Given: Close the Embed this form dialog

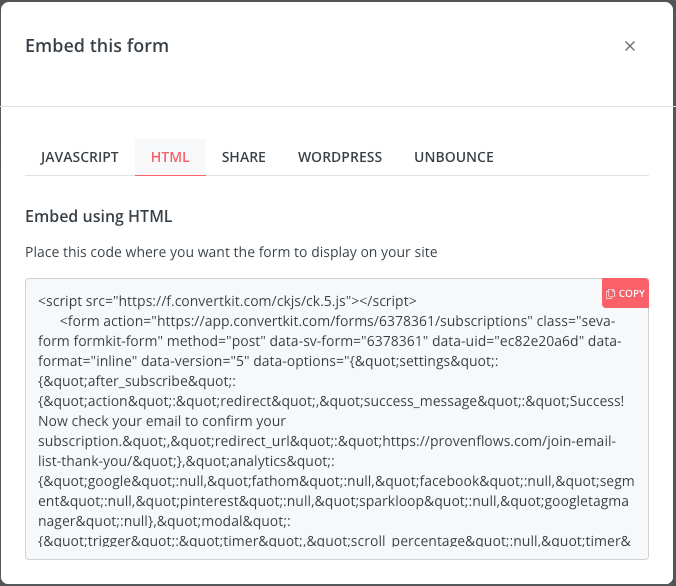Looking at the screenshot, I should [x=629, y=46].
